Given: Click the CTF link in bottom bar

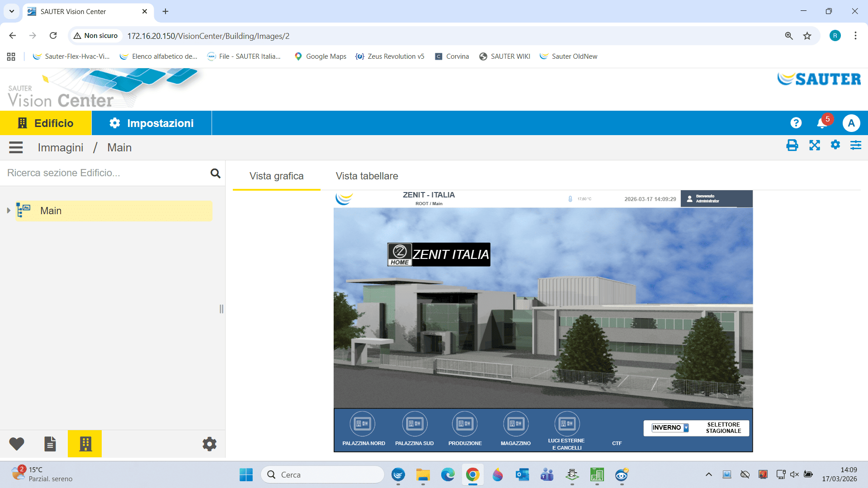Looking at the screenshot, I should click(x=617, y=443).
